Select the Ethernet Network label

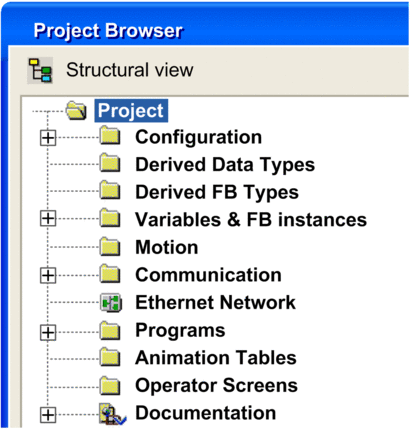click(x=215, y=302)
